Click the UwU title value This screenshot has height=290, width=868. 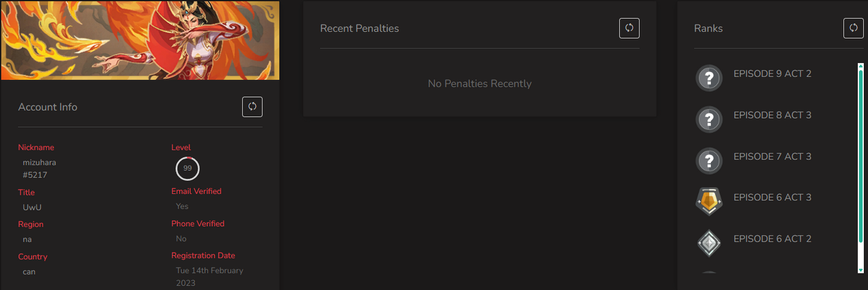click(32, 207)
